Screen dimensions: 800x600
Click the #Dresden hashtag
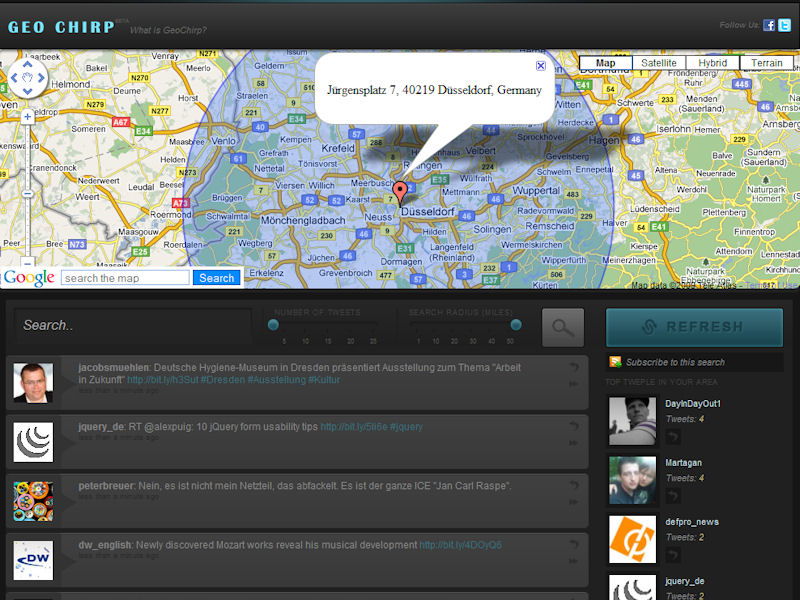[x=222, y=380]
